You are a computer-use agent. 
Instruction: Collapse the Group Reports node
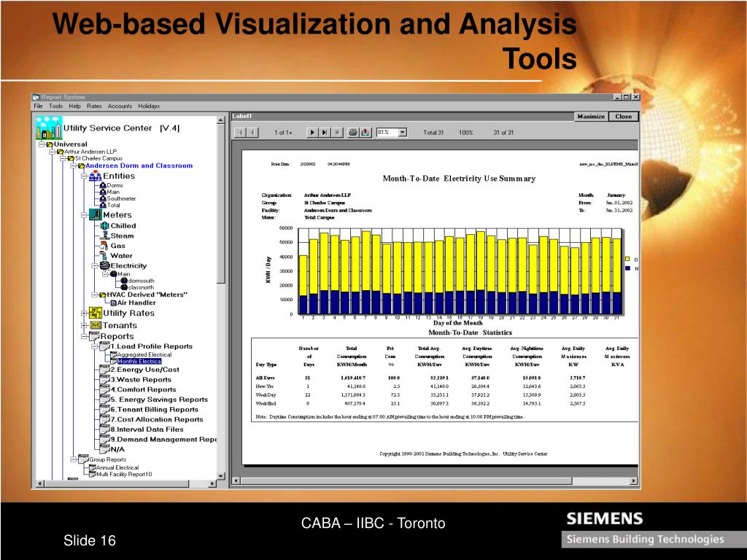tap(74, 459)
